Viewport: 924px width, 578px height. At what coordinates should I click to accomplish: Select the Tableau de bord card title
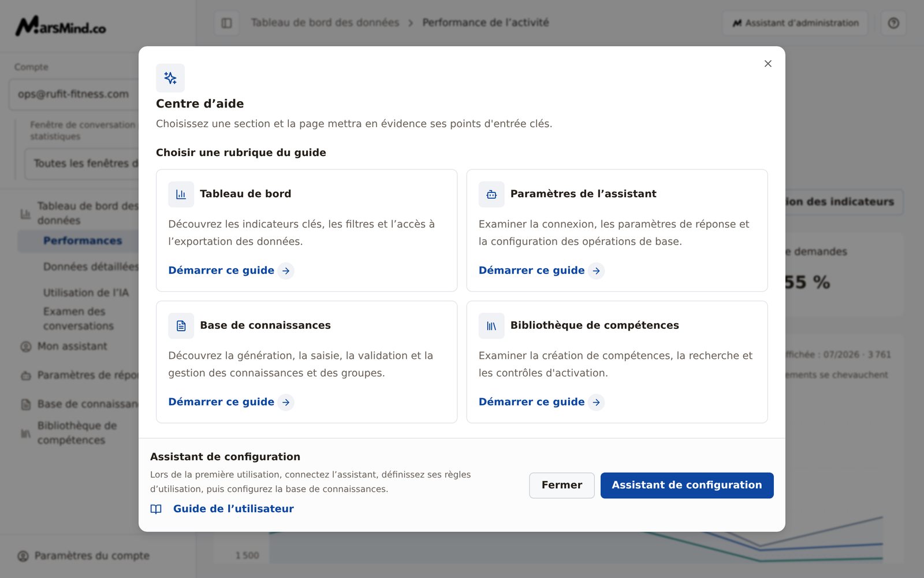[x=245, y=194]
